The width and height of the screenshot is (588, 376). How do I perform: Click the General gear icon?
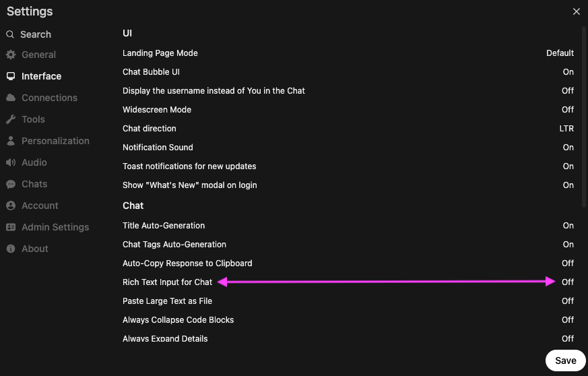click(x=11, y=55)
